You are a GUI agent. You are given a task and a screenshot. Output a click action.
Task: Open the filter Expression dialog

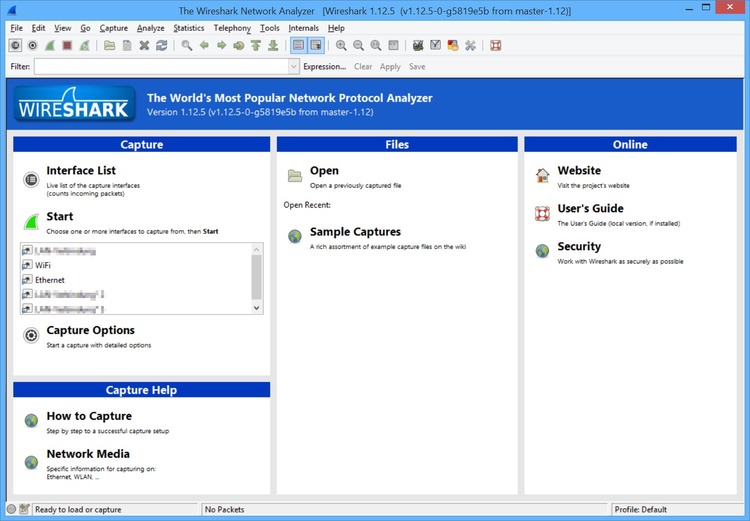point(324,67)
